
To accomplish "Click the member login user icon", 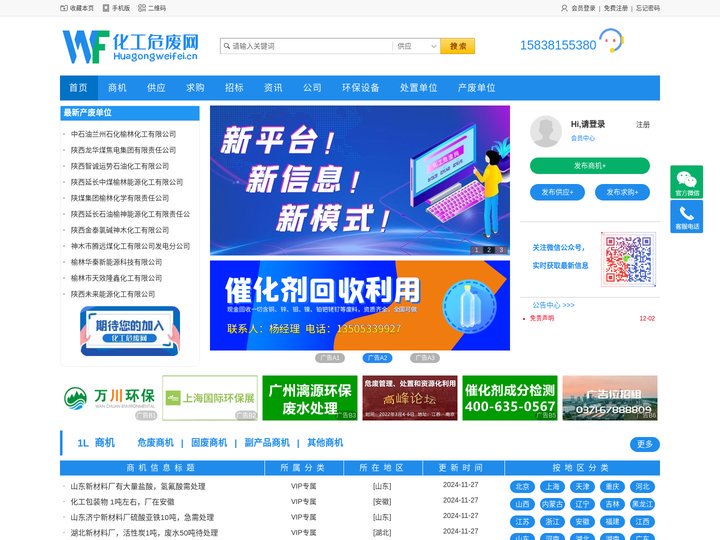I will coord(564,8).
